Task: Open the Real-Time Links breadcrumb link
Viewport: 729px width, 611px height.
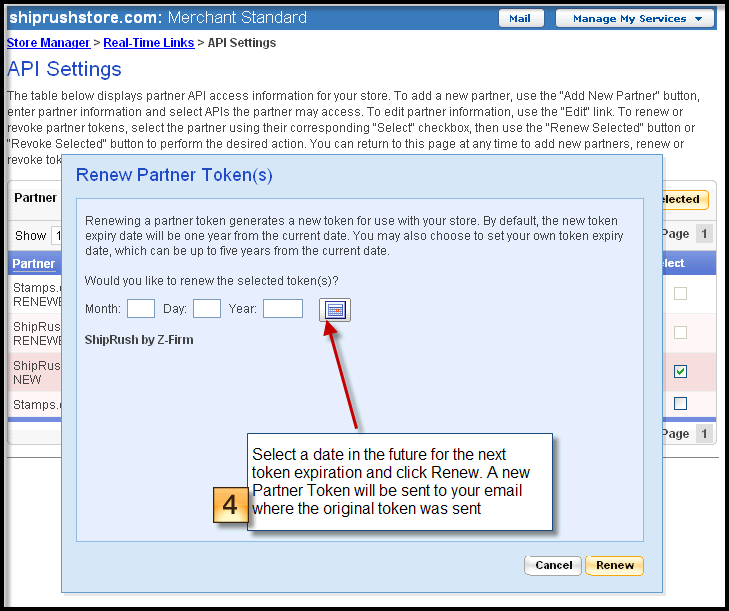Action: point(149,43)
